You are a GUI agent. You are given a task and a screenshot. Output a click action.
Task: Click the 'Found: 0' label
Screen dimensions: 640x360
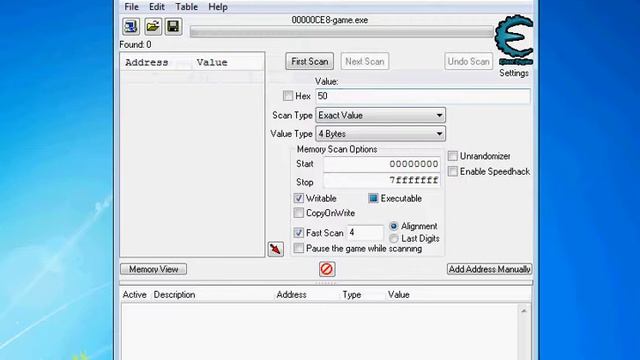pos(135,44)
